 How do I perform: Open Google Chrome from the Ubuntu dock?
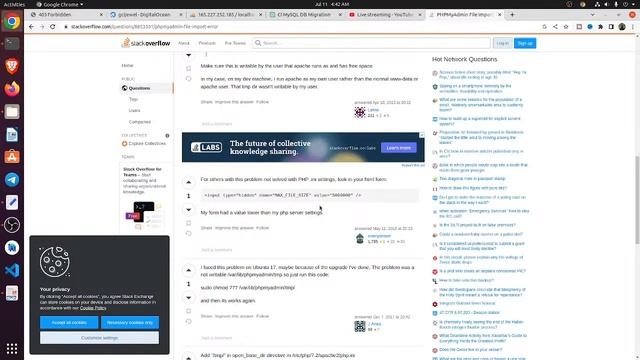click(x=12, y=21)
